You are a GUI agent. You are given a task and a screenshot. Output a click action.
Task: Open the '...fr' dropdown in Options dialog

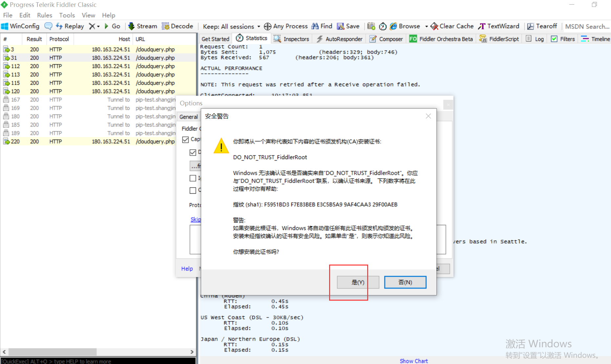pyautogui.click(x=195, y=166)
